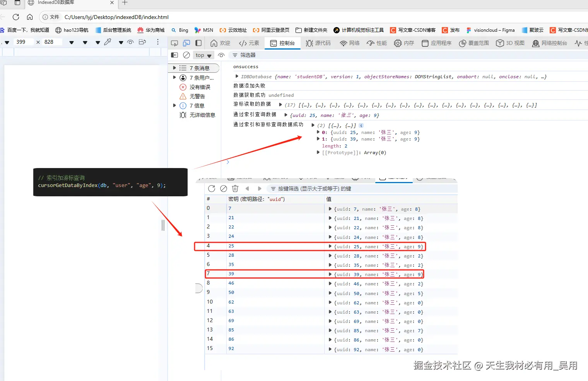The height and width of the screenshot is (381, 588).
Task: Select the inspect element tool in DevTools
Action: pyautogui.click(x=174, y=43)
